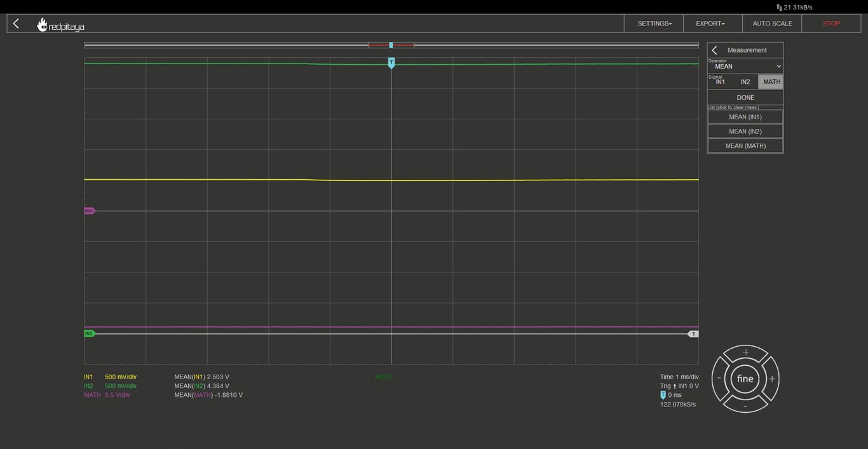868x449 pixels.
Task: Click the DONE button
Action: 745,98
